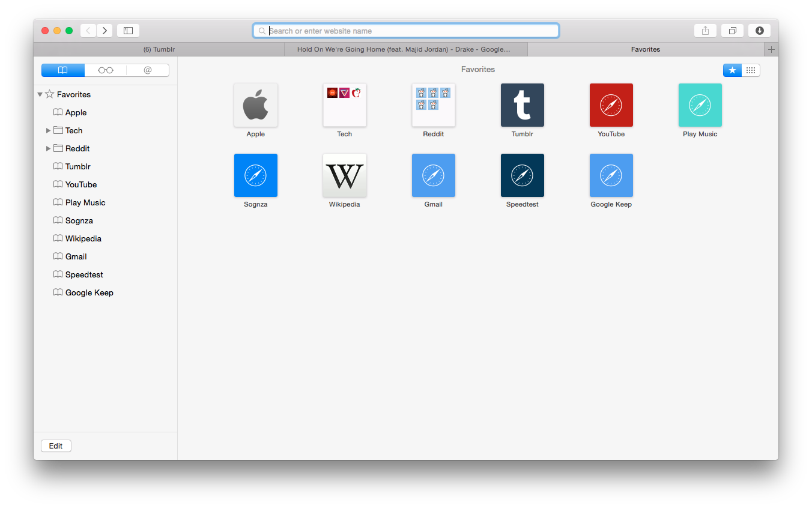This screenshot has height=508, width=812.
Task: Select Speedtest bookmark in sidebar
Action: (105, 274)
